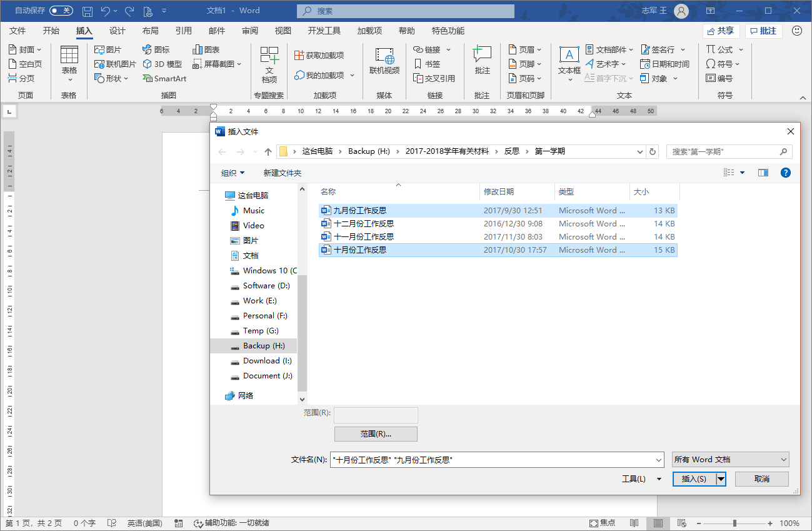The width and height of the screenshot is (812, 531).
Task: Expand the 插入(S) button dropdown arrow
Action: pyautogui.click(x=721, y=479)
